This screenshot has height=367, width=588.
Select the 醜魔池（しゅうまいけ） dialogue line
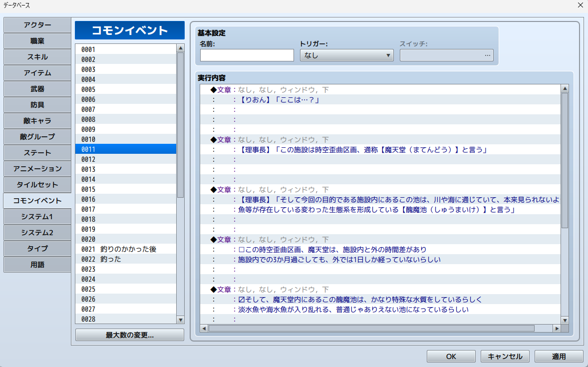[380, 209]
